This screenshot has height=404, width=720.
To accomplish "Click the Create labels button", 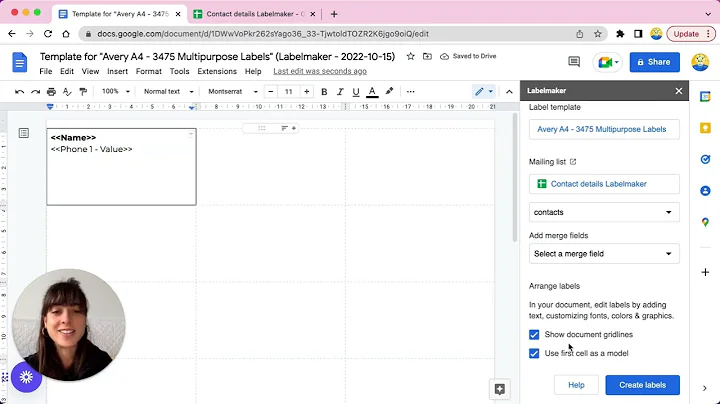I will click(x=642, y=385).
